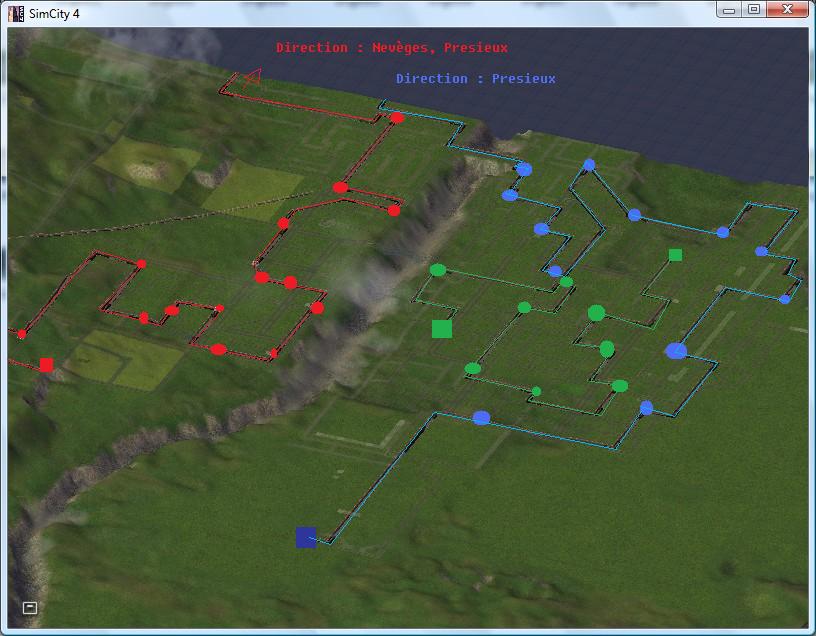816x636 pixels.
Task: Maximize the SimCity 4 window
Action: click(754, 10)
